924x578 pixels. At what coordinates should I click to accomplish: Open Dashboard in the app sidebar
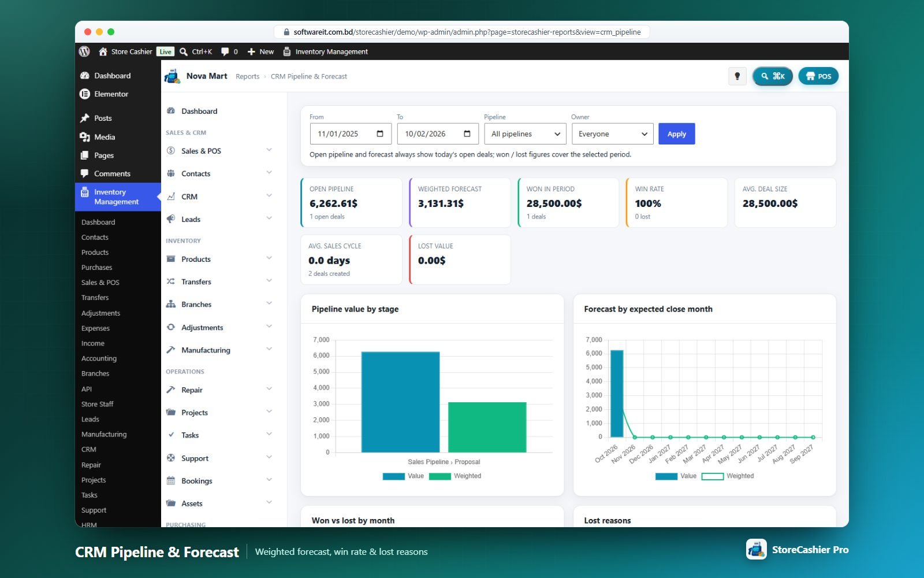point(199,111)
